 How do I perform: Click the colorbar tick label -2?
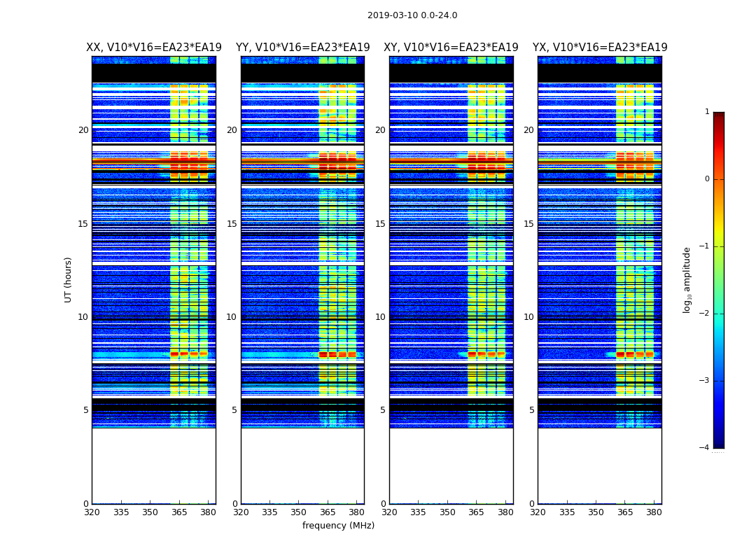click(704, 313)
